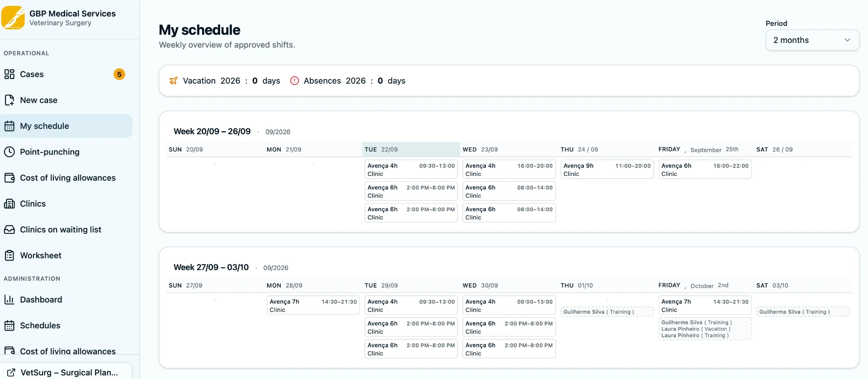
Task: Click the Clinics on waiting list inbox icon
Action: click(x=9, y=230)
